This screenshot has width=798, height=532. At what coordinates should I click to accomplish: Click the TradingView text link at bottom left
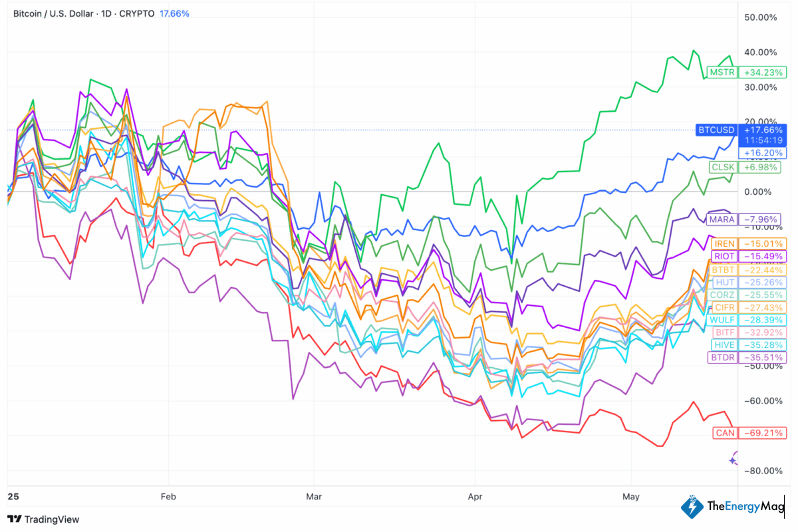pos(51,519)
